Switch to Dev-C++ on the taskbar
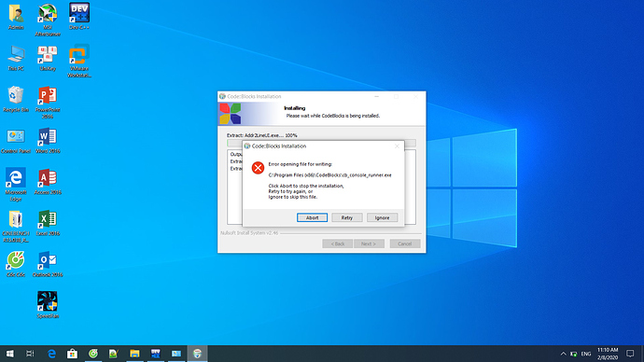The width and height of the screenshot is (644, 362). [155, 354]
